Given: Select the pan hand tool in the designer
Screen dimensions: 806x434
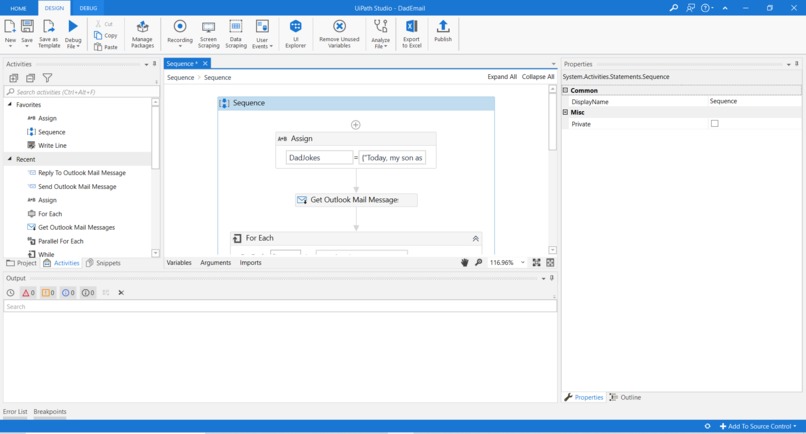Looking at the screenshot, I should [465, 262].
